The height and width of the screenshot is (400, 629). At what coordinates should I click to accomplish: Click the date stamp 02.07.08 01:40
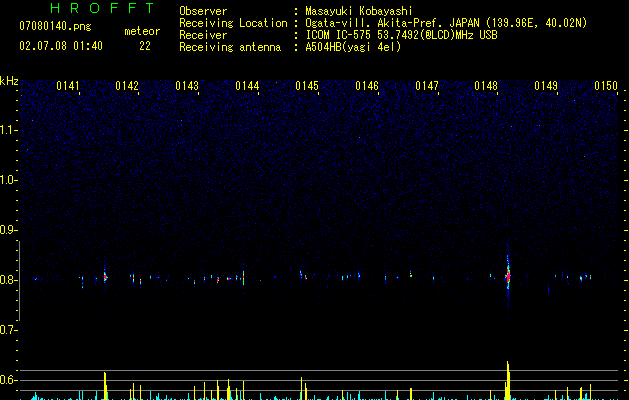pyautogui.click(x=61, y=46)
